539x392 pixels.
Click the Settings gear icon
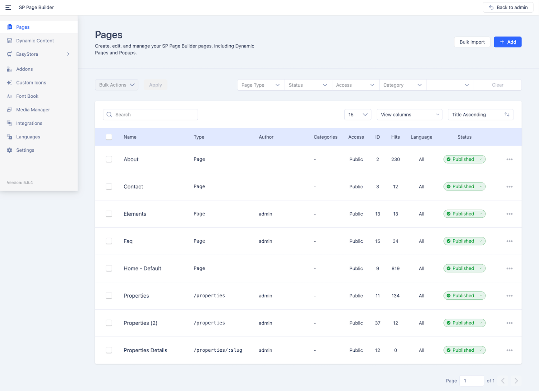point(10,150)
